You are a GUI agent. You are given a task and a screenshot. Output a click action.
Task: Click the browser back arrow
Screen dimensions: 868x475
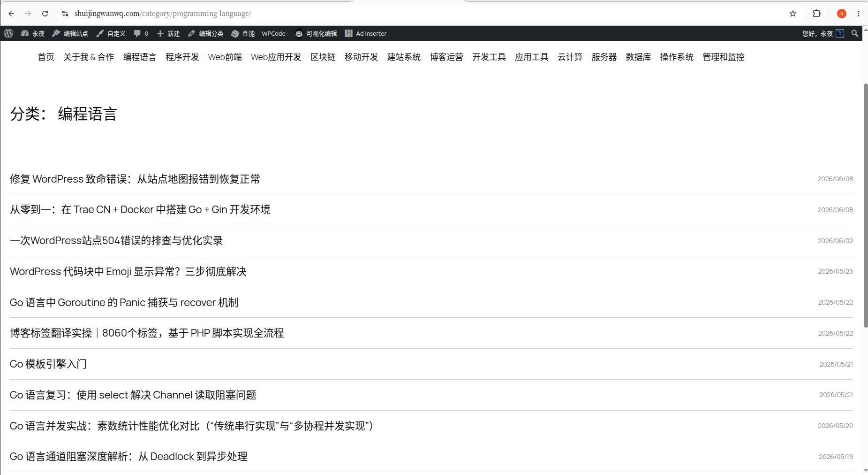point(11,14)
